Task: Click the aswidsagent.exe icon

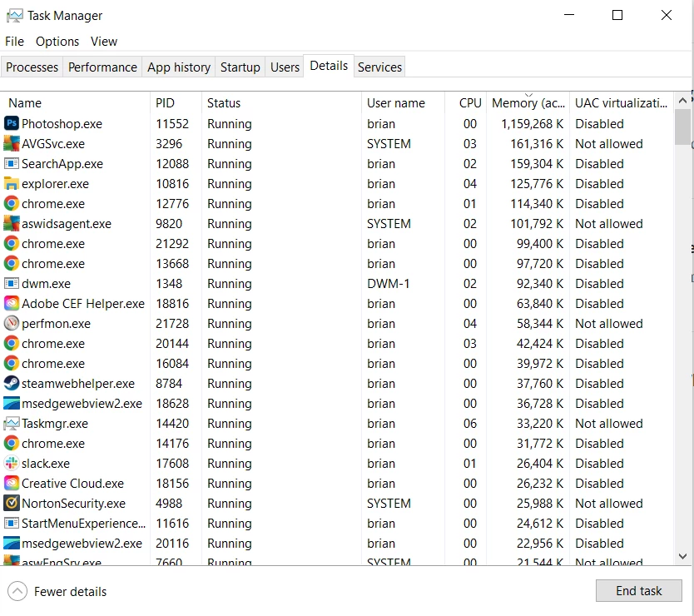Action: pos(12,224)
